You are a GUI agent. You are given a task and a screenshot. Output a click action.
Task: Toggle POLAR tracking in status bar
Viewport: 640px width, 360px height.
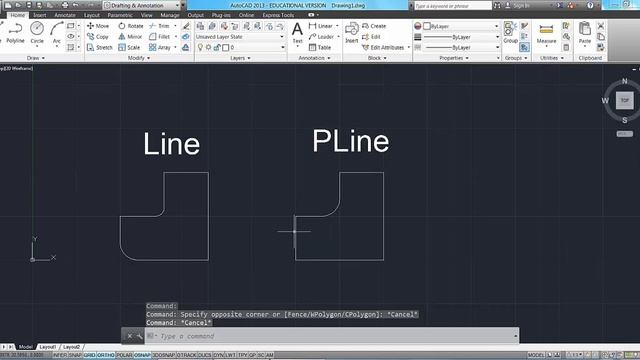[124, 355]
